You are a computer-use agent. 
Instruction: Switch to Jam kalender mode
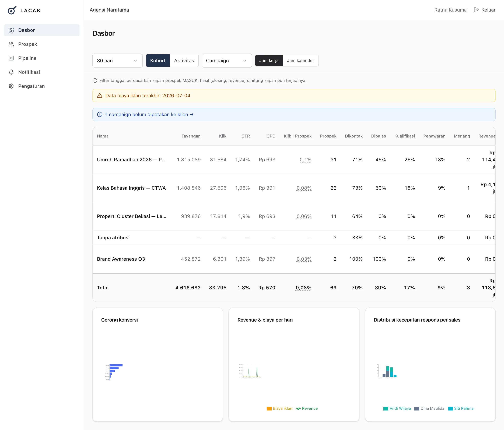click(300, 61)
